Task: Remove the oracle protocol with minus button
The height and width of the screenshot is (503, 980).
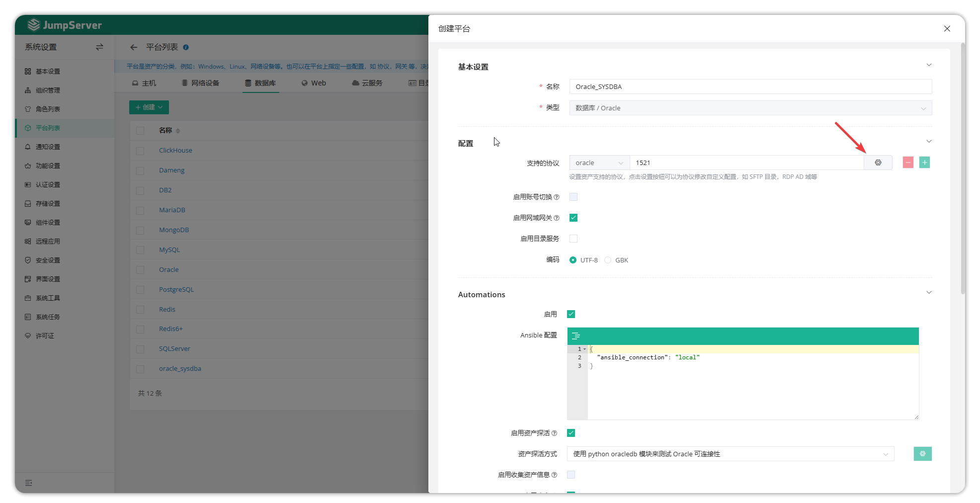Action: [908, 163]
